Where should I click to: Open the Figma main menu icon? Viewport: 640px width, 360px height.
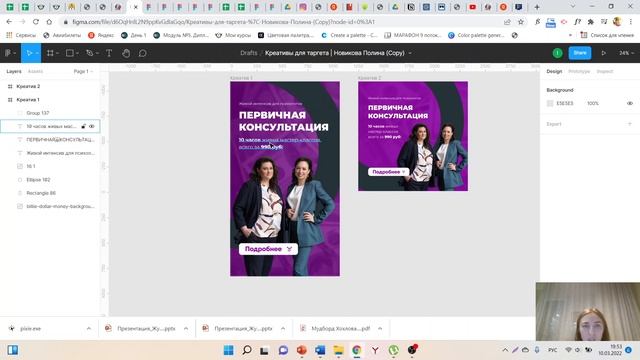click(8, 53)
